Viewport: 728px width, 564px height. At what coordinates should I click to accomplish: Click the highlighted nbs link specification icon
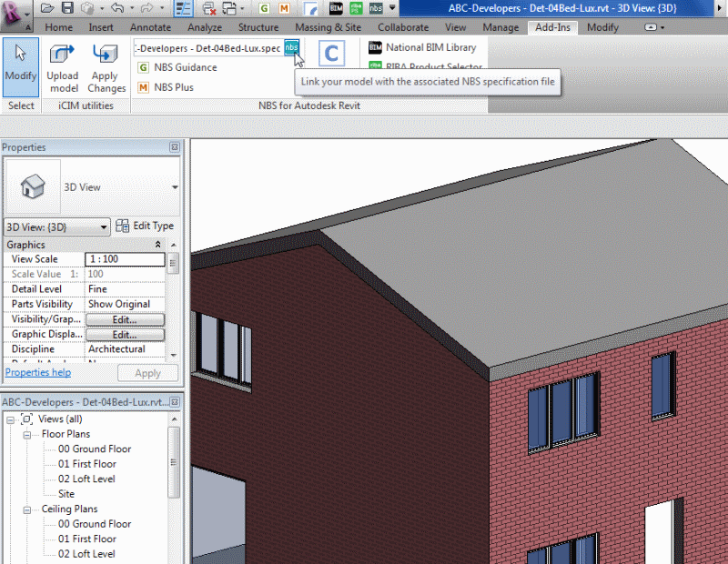(291, 48)
